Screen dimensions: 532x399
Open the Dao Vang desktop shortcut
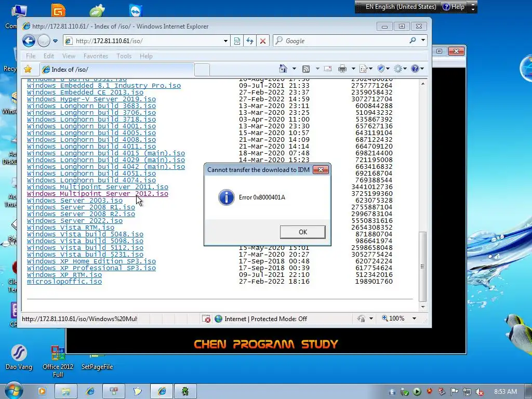tap(19, 357)
